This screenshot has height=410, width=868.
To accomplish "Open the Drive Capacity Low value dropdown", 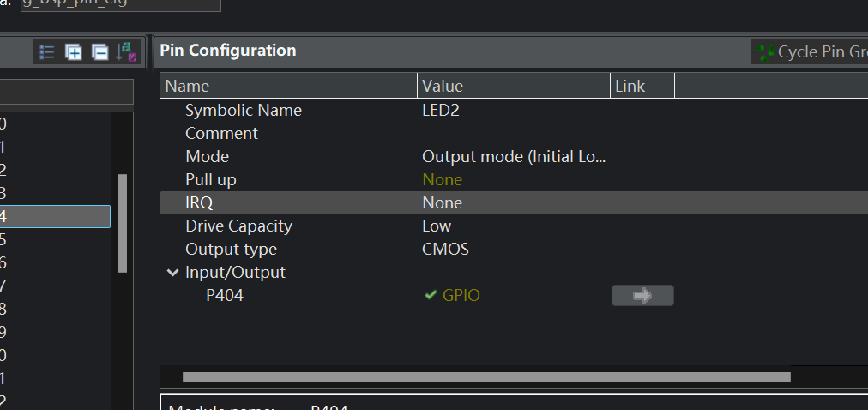I will [x=437, y=226].
